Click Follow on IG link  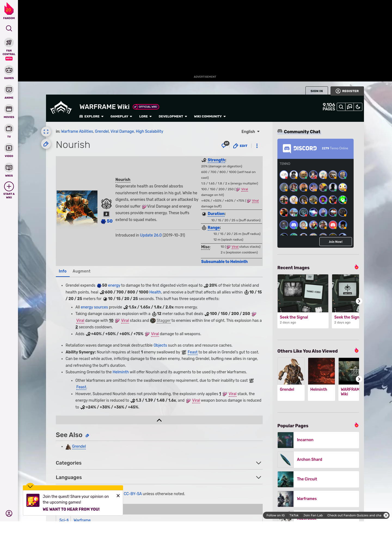(x=275, y=515)
